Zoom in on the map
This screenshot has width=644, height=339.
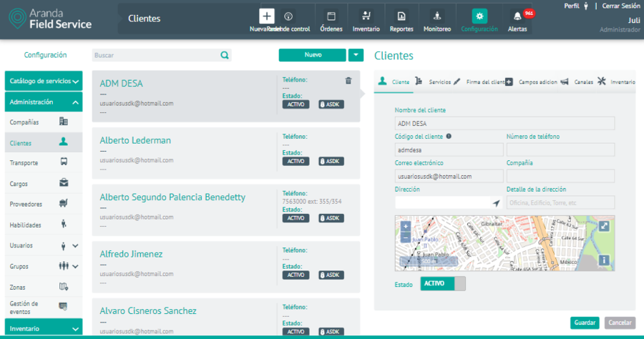point(406,225)
